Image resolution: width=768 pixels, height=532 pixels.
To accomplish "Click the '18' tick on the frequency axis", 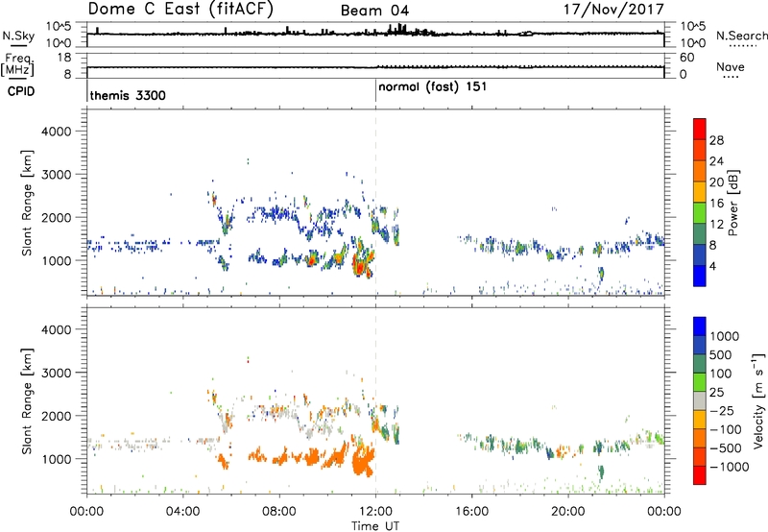I will [x=64, y=58].
